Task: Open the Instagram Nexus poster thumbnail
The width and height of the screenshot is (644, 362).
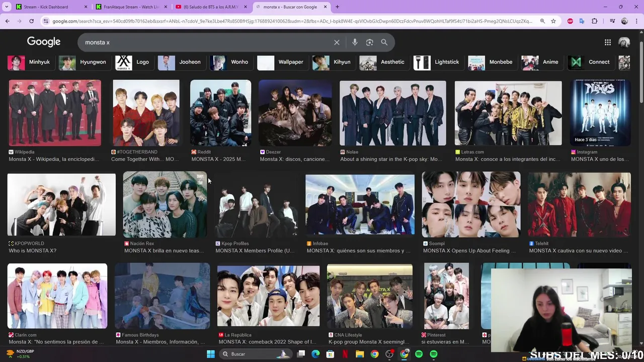Action: click(x=600, y=113)
